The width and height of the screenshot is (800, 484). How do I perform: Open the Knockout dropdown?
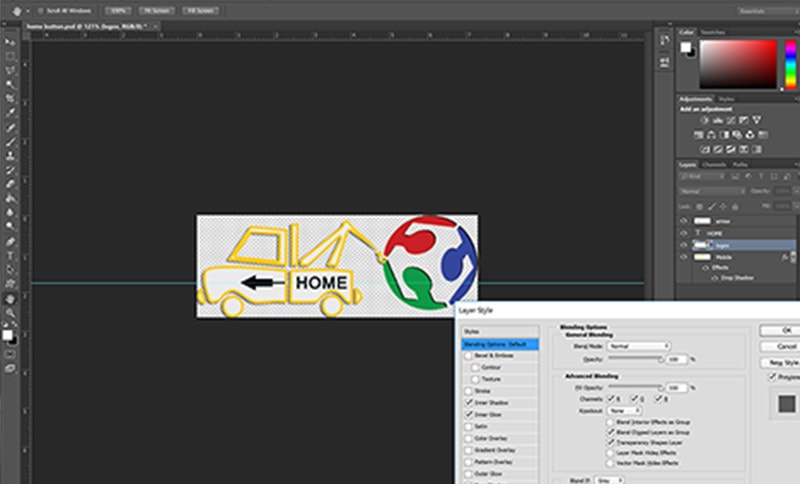(624, 411)
